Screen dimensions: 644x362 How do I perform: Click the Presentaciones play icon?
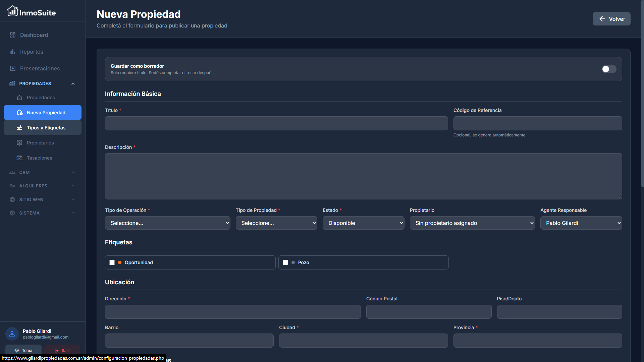pos(13,68)
